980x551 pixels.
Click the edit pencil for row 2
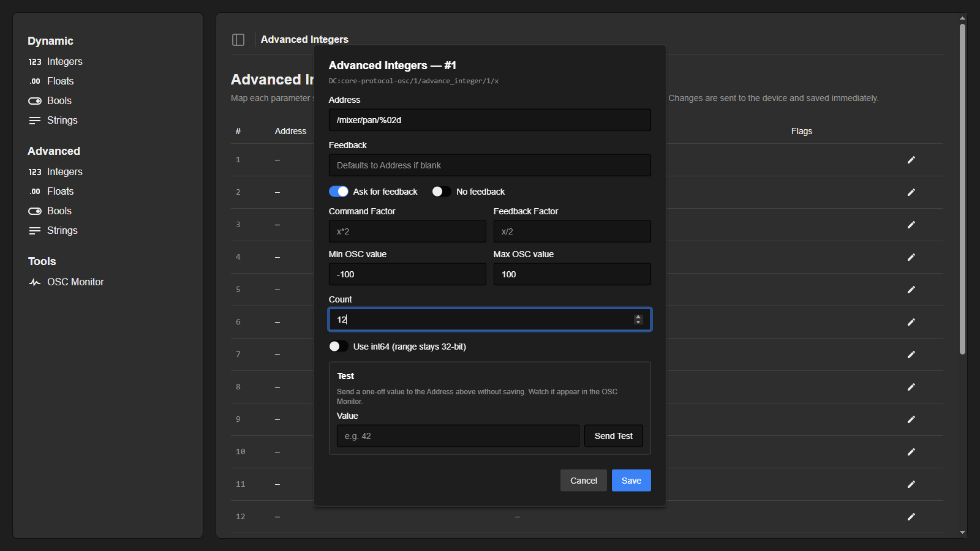point(911,192)
